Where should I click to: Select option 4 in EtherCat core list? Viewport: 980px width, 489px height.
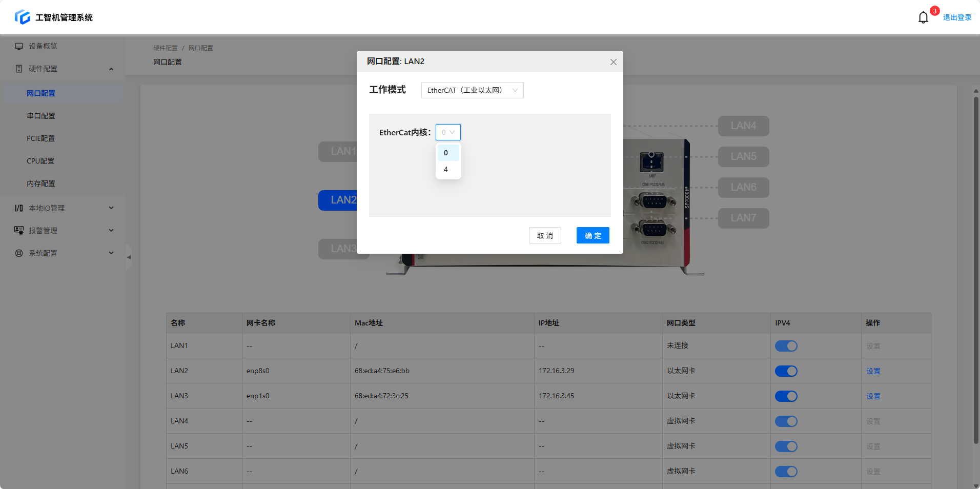[446, 169]
